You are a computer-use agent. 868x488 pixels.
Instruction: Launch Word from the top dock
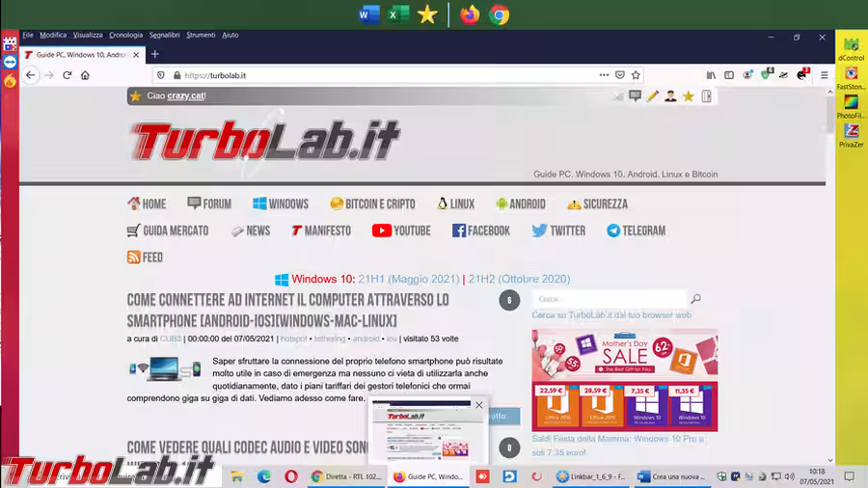point(368,14)
